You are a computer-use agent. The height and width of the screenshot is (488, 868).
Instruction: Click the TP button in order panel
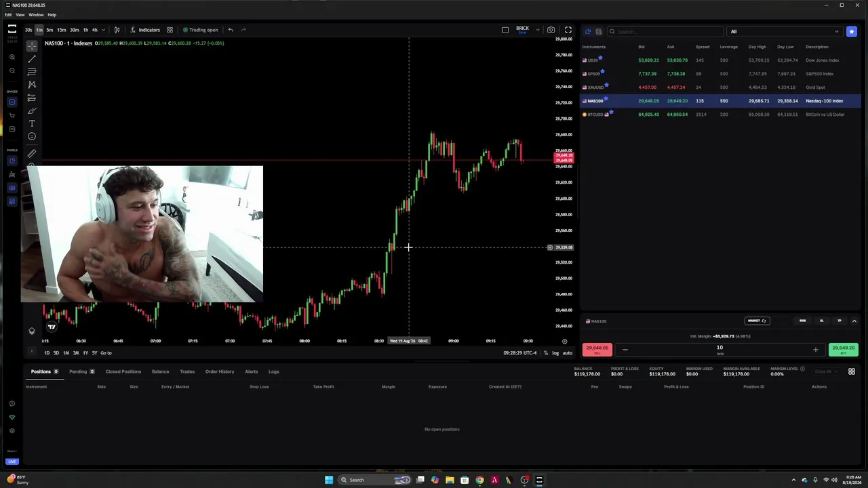click(x=840, y=321)
